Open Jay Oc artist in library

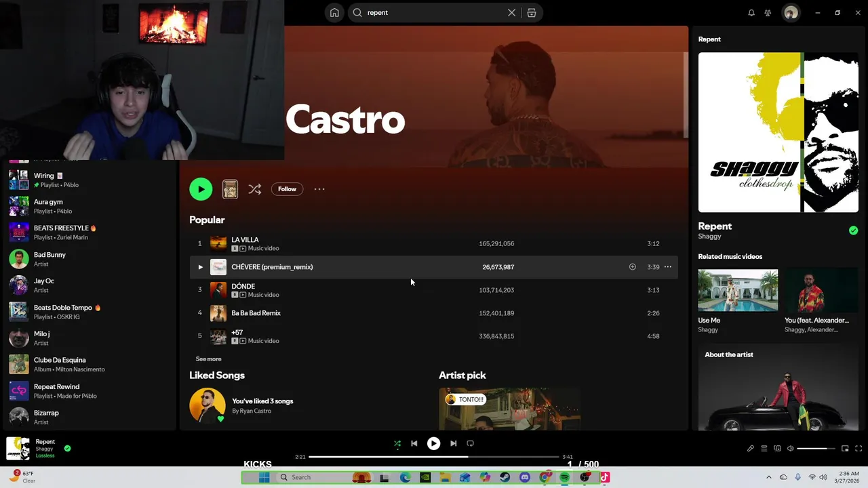[90, 285]
